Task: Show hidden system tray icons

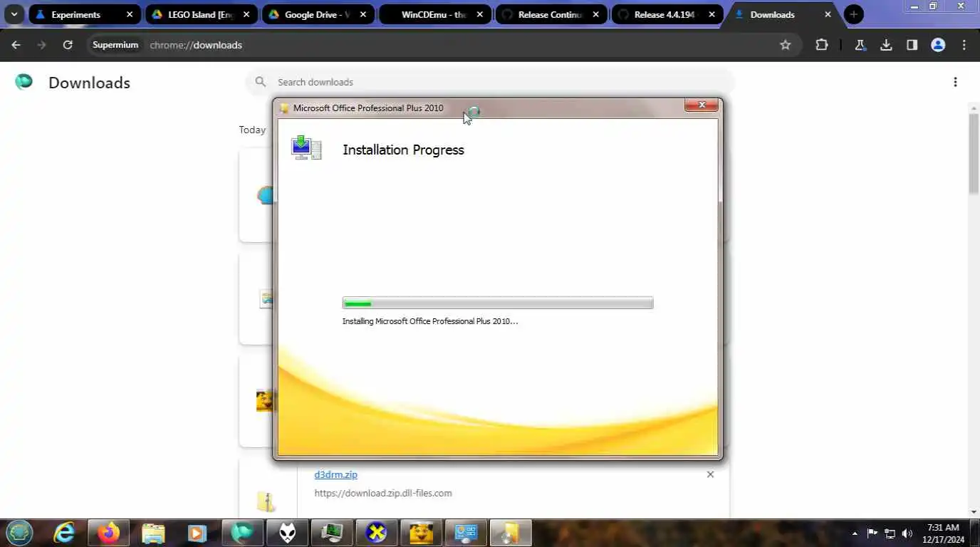Action: (855, 533)
